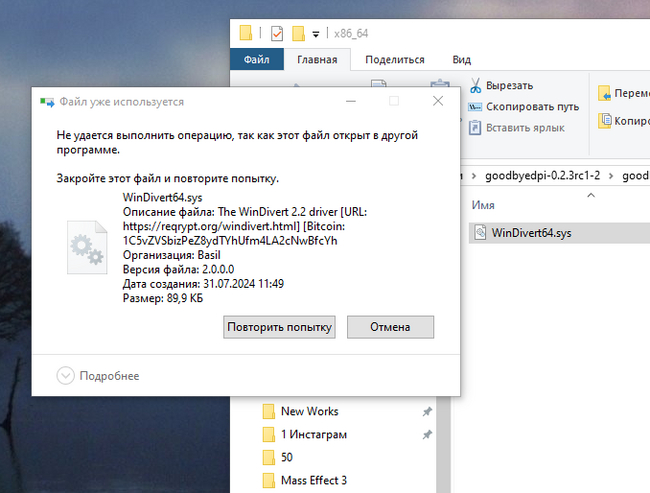
Task: Minimize the Файл уже используется dialog
Action: (351, 101)
